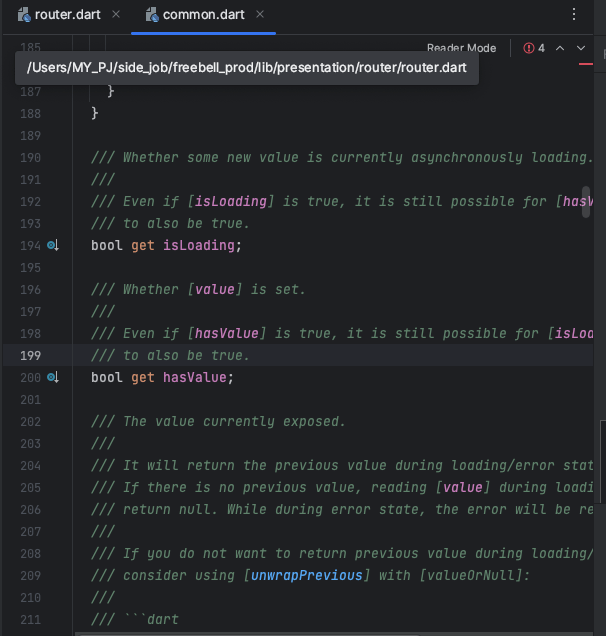Close the router.dart tab
The image size is (606, 636).
[116, 15]
